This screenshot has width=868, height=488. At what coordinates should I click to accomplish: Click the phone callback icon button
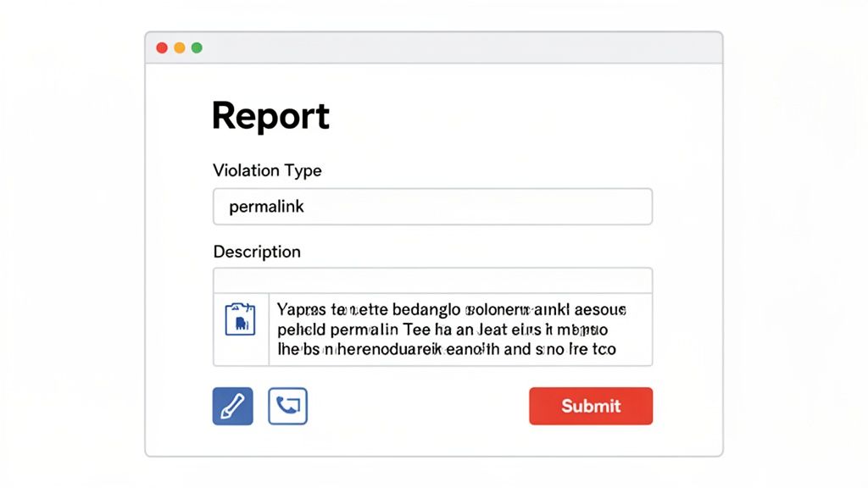[288, 406]
